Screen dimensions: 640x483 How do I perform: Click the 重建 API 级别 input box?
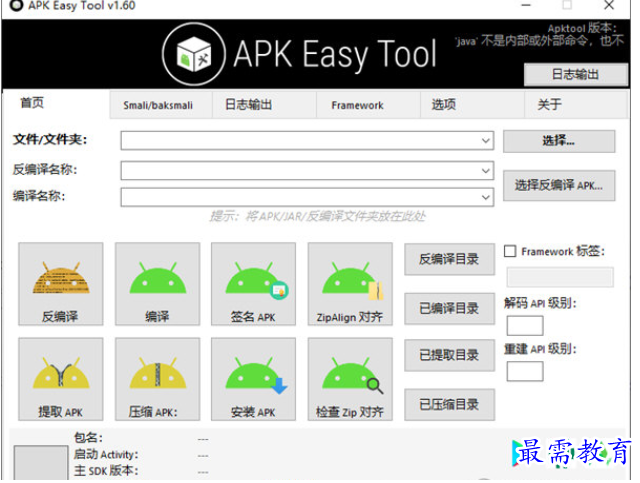(x=525, y=372)
